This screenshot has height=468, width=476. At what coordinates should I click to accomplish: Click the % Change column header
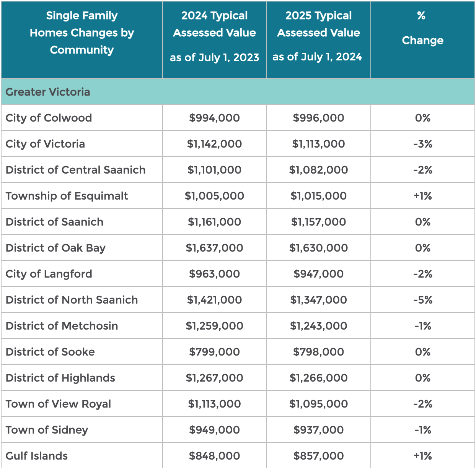pyautogui.click(x=422, y=29)
